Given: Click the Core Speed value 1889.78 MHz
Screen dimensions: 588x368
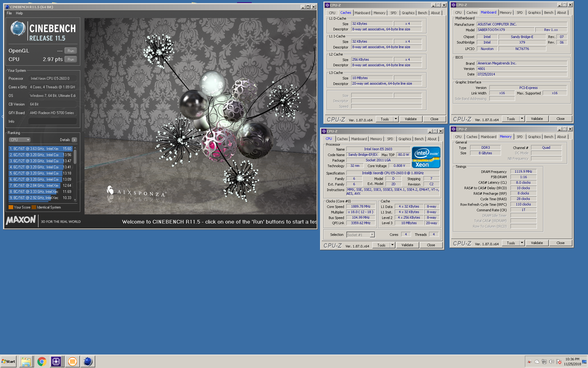Looking at the screenshot, I should [x=361, y=207].
